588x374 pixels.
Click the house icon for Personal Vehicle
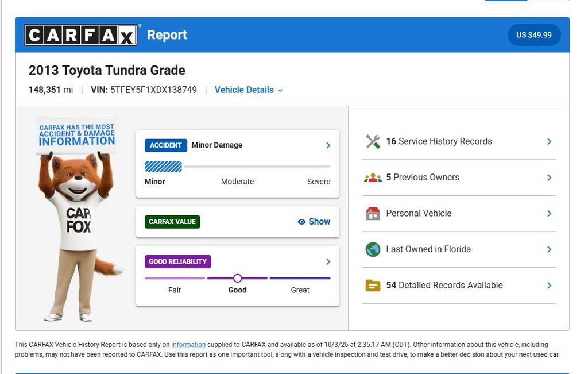(373, 214)
